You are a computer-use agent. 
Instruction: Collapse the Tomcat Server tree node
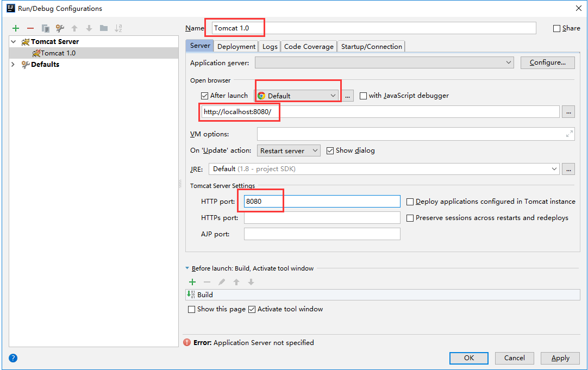click(x=14, y=42)
